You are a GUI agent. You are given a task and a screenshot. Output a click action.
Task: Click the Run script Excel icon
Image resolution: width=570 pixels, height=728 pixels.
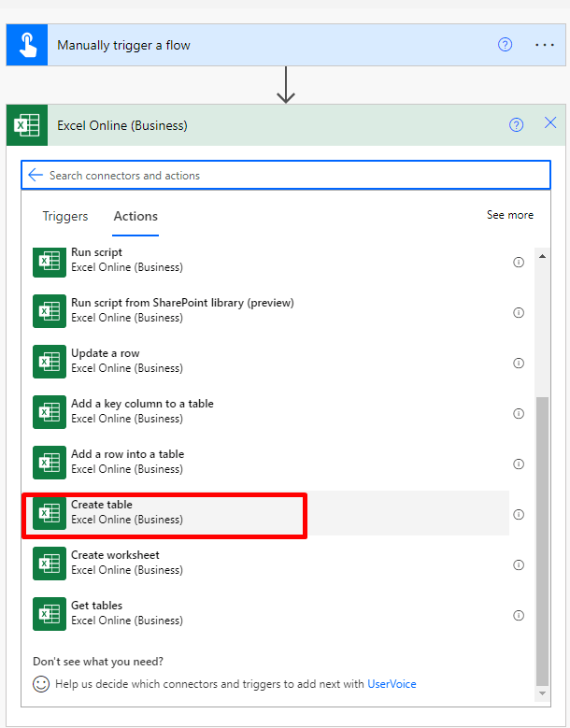pos(50,261)
